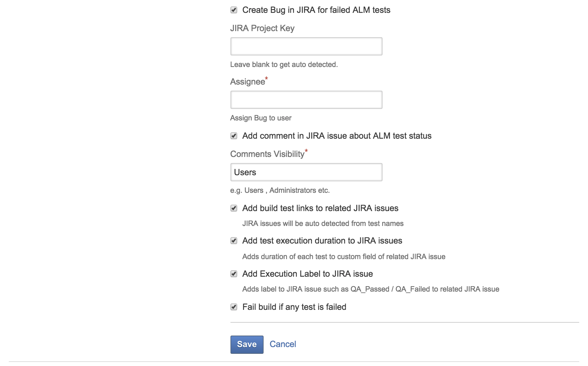
Task: Click the "Add test execution duration to JIRA issues" label text
Action: point(322,241)
